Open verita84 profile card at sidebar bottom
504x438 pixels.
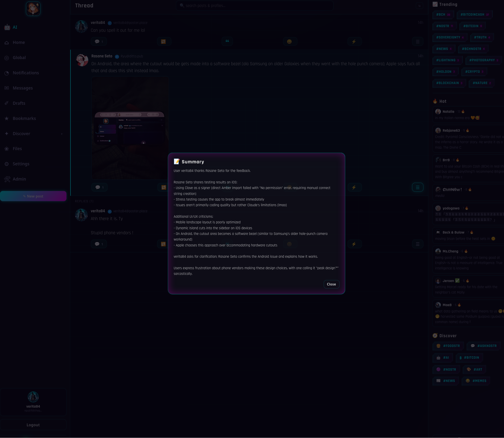pyautogui.click(x=33, y=402)
